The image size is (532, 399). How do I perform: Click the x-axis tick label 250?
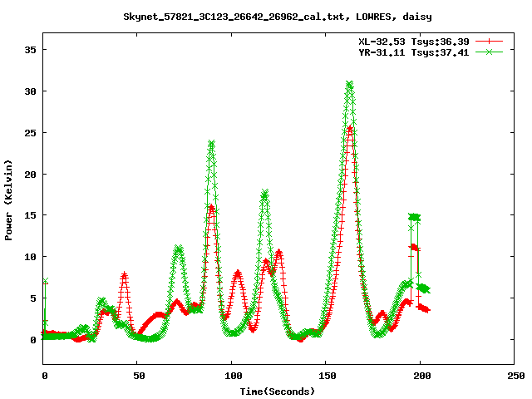[x=516, y=376]
